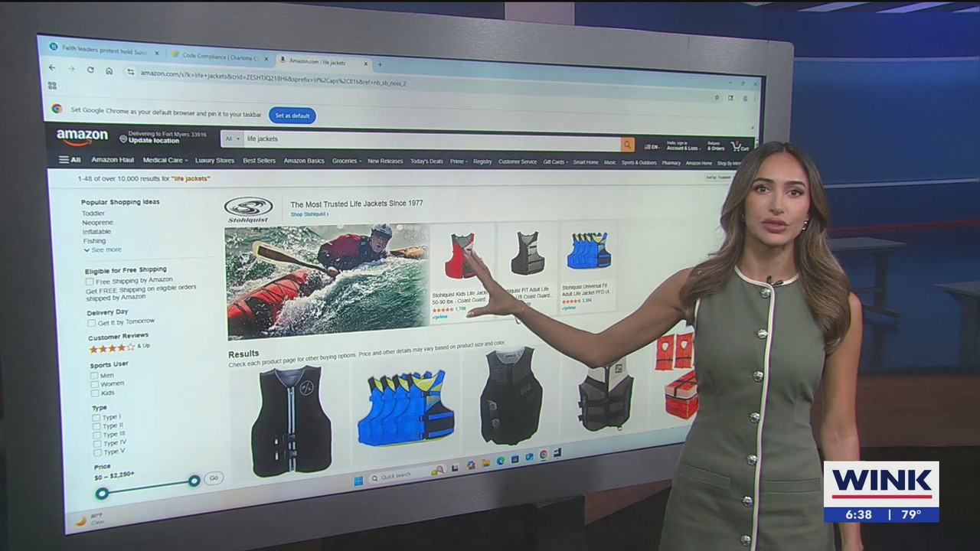Screen dimensions: 980x551
Task: Open the Edge browser taskbar icon
Action: pyautogui.click(x=500, y=461)
